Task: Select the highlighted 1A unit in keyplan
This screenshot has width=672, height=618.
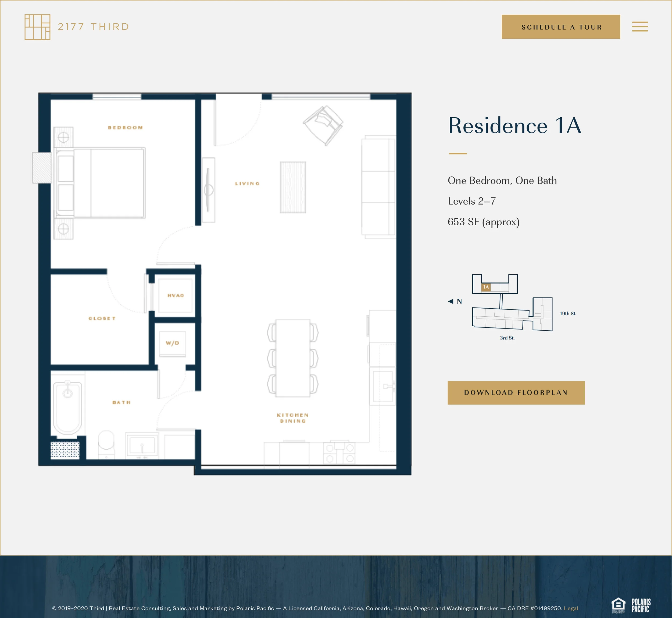Action: (x=486, y=287)
